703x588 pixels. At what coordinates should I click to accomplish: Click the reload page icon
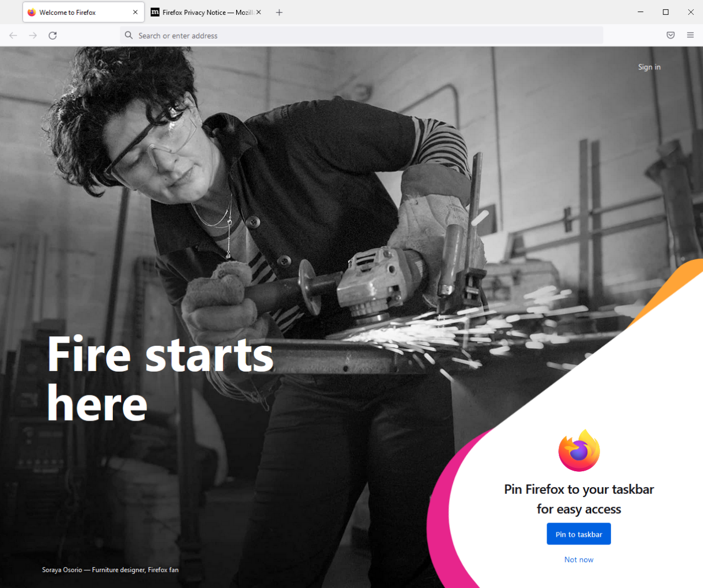[52, 35]
